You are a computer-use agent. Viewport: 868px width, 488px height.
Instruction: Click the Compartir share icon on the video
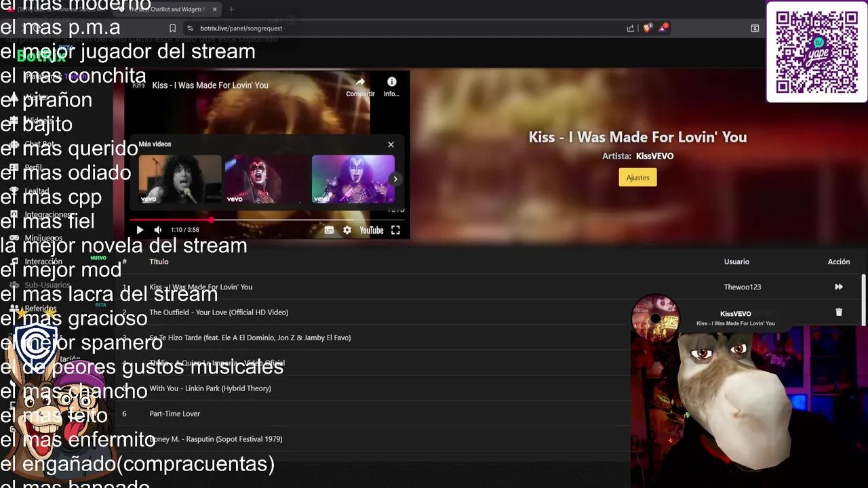360,87
